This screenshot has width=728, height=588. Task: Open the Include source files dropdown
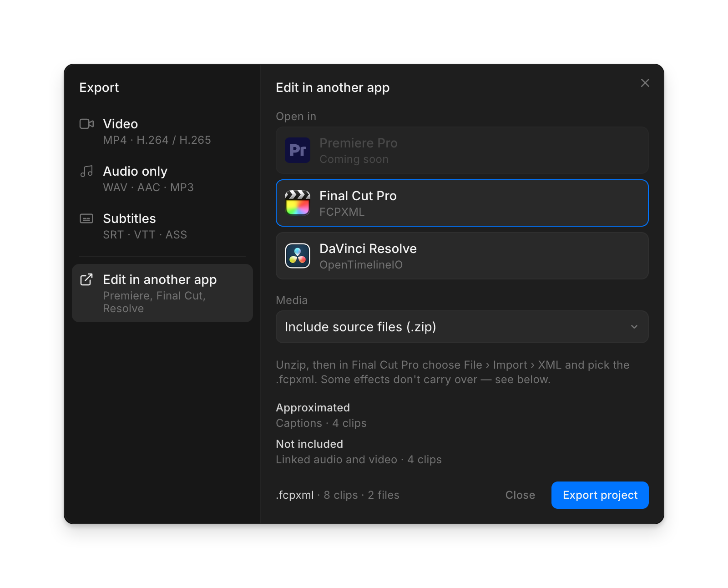[462, 327]
